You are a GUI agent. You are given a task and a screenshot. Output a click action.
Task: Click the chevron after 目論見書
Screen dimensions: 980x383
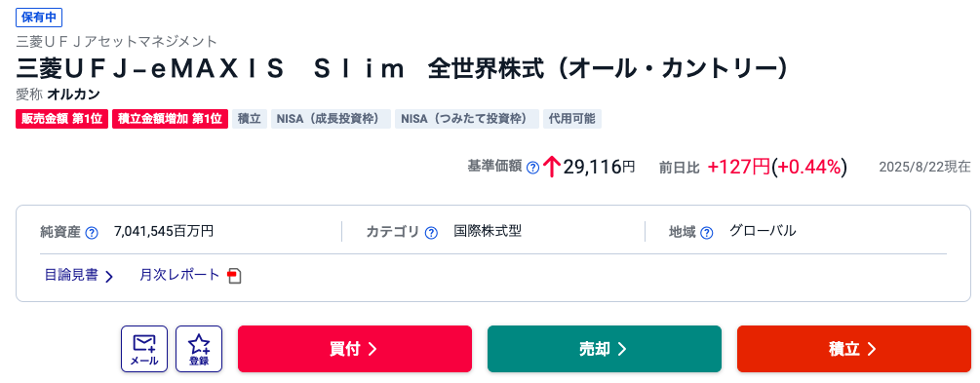109,276
